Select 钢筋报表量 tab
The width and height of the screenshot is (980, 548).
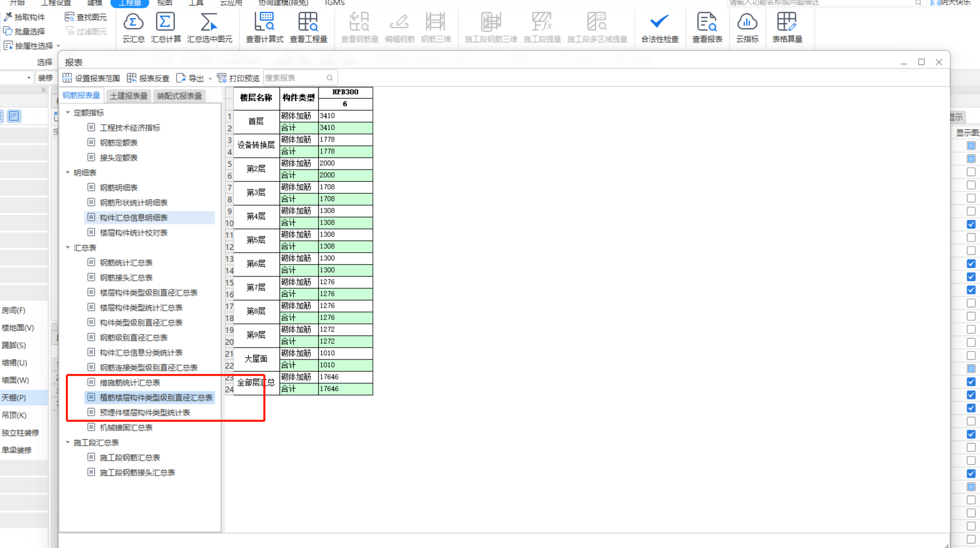coord(81,95)
